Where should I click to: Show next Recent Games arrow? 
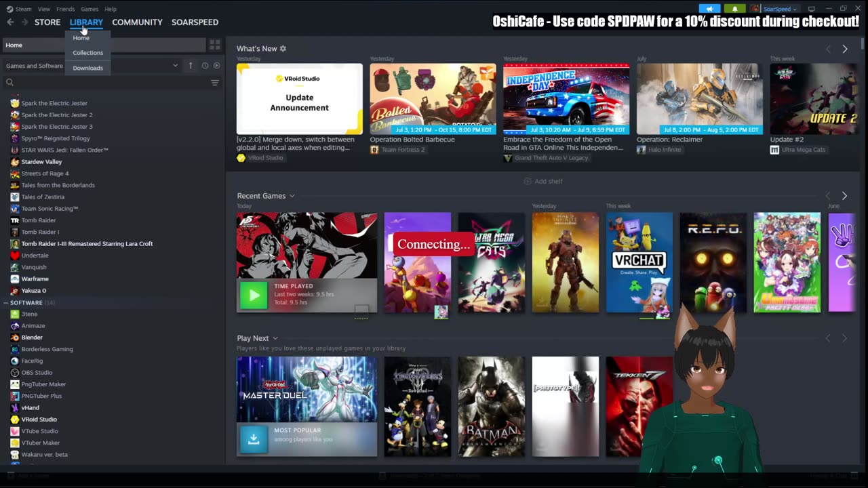tap(844, 196)
